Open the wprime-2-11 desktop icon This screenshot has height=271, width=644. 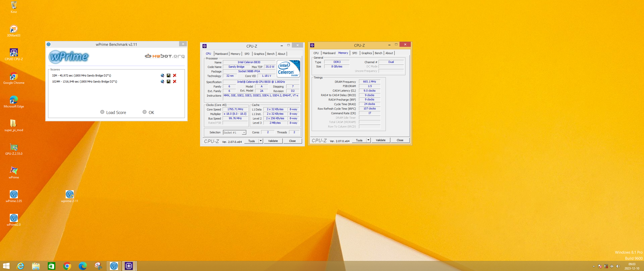70,197
